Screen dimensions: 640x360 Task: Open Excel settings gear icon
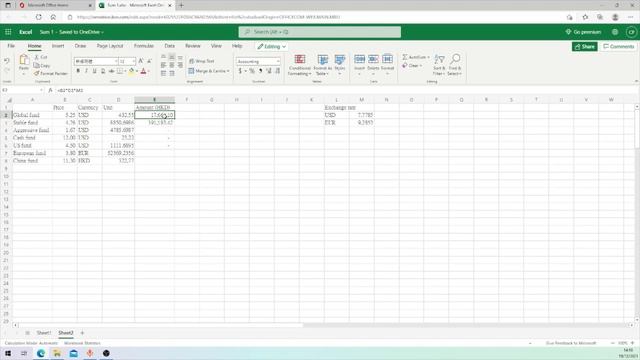pos(615,32)
